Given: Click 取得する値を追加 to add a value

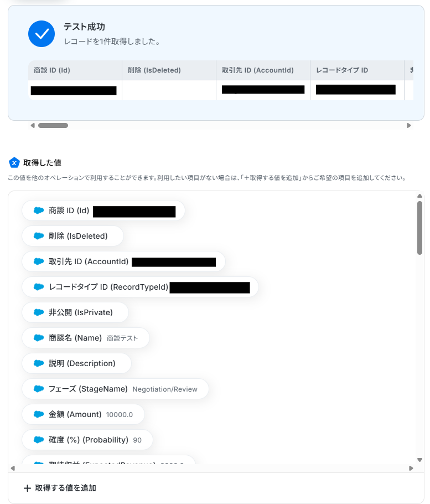Looking at the screenshot, I should coord(60,488).
